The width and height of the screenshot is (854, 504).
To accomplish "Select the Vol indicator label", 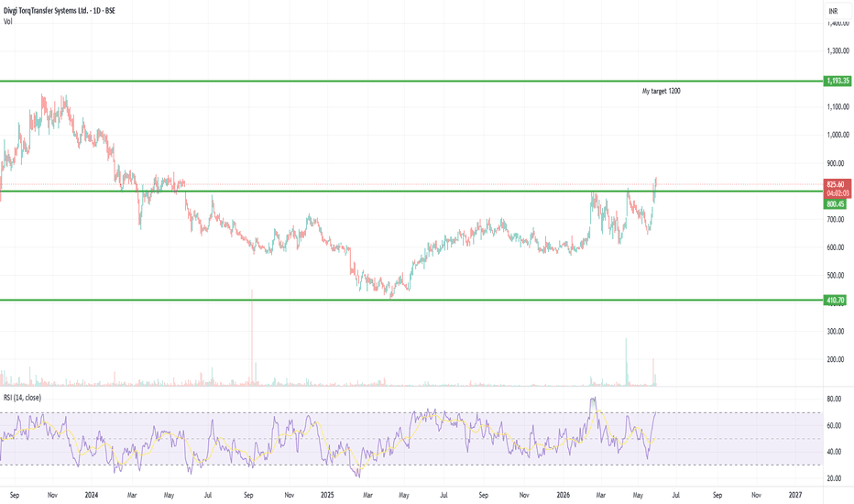I will [x=7, y=21].
